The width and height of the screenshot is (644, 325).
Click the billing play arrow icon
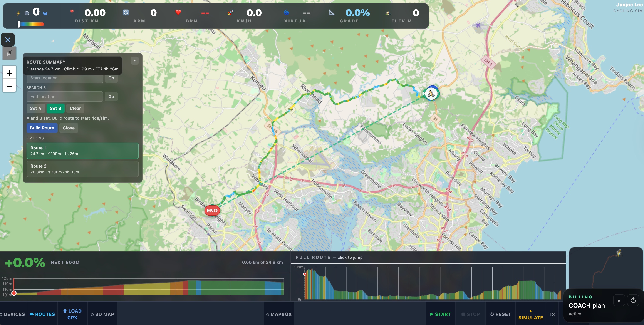619,300
